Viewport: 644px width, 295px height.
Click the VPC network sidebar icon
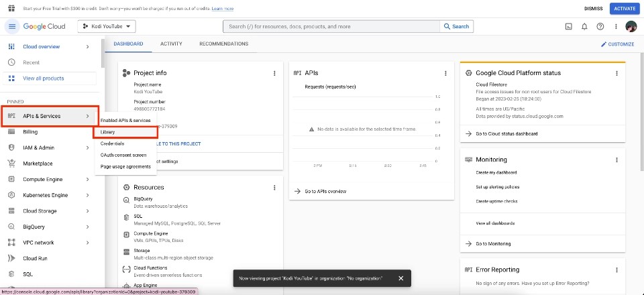pyautogui.click(x=11, y=243)
